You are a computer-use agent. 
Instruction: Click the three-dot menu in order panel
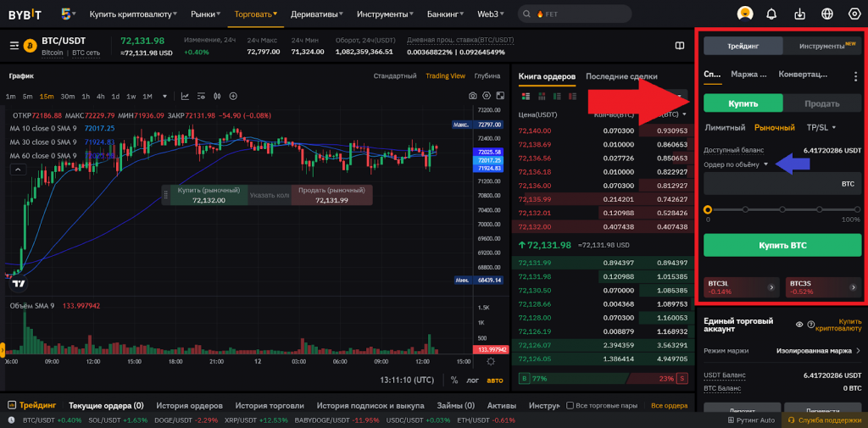coord(854,76)
